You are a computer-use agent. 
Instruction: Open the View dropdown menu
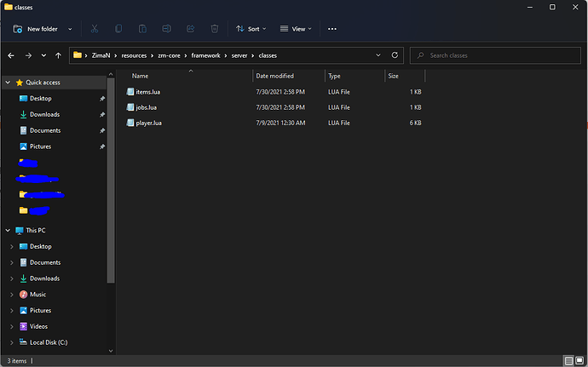296,29
